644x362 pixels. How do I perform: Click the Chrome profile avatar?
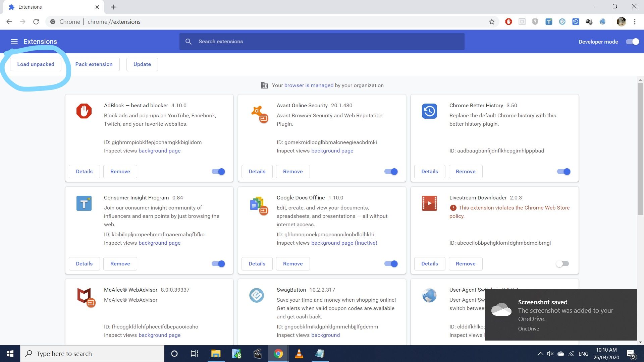(x=621, y=22)
